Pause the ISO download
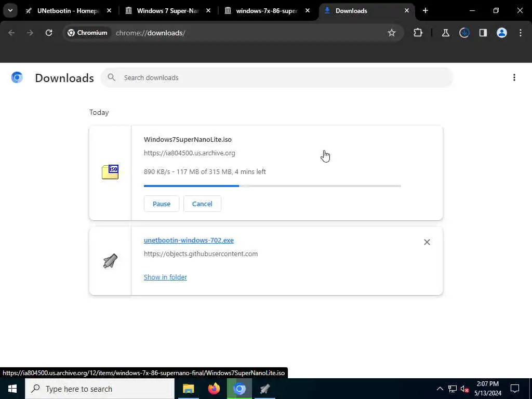Viewport: 532px width, 399px height. pyautogui.click(x=162, y=204)
